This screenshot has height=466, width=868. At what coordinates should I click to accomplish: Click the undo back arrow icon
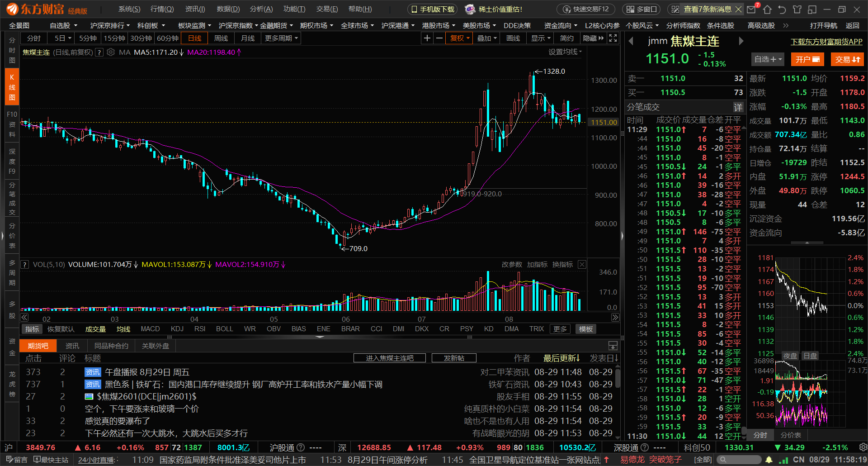coord(782,9)
